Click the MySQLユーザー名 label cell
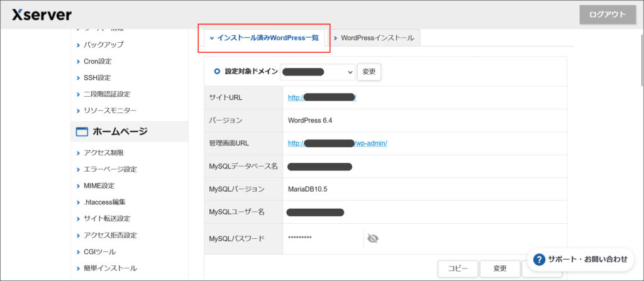The height and width of the screenshot is (281, 644). point(243,212)
